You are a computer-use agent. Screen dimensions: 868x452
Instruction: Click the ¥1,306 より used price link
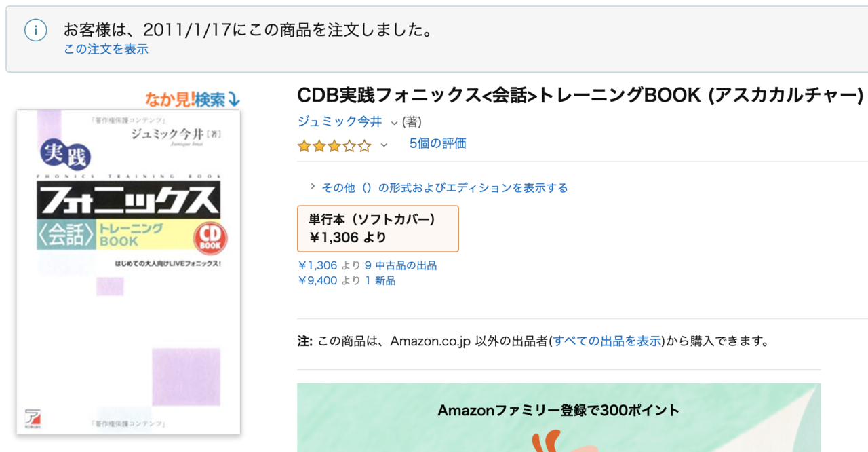click(x=317, y=265)
